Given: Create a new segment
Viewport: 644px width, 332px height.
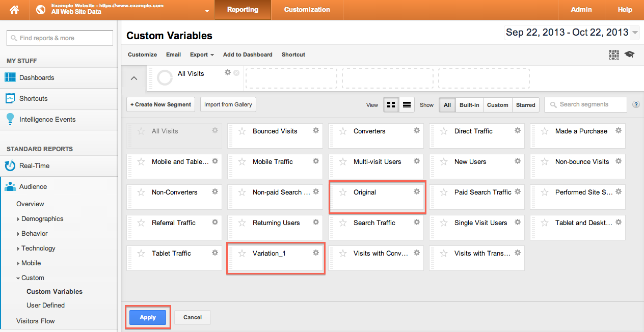Looking at the screenshot, I should point(161,104).
